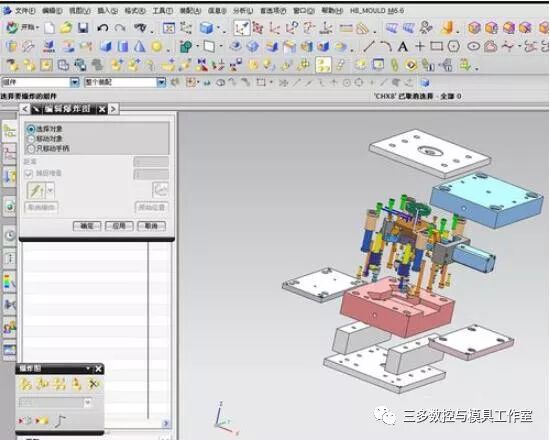This screenshot has height=441, width=550.
Task: Click the green download arrow toolbar icon
Action: (465, 65)
